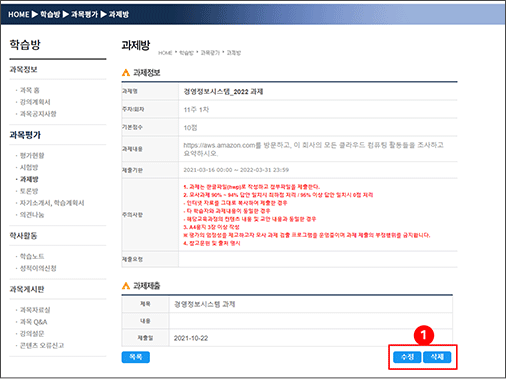Open 시험방 in the sidebar
This screenshot has width=506, height=379.
coord(29,167)
